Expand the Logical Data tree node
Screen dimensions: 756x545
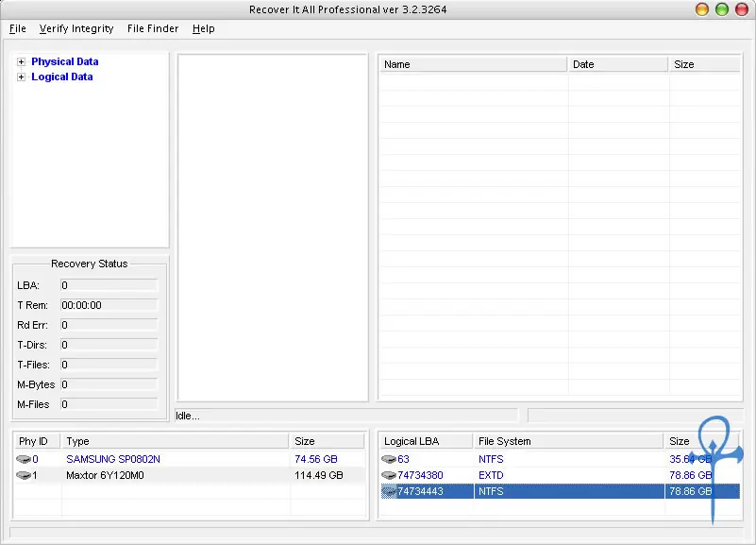(21, 77)
